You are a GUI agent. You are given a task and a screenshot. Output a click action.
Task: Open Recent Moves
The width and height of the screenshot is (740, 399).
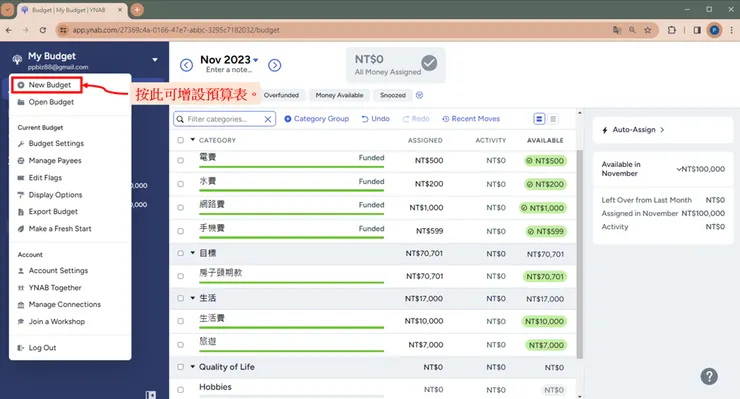pos(471,119)
